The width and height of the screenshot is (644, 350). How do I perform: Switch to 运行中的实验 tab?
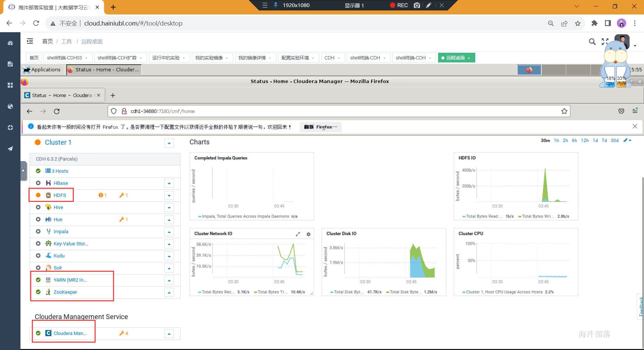click(166, 58)
